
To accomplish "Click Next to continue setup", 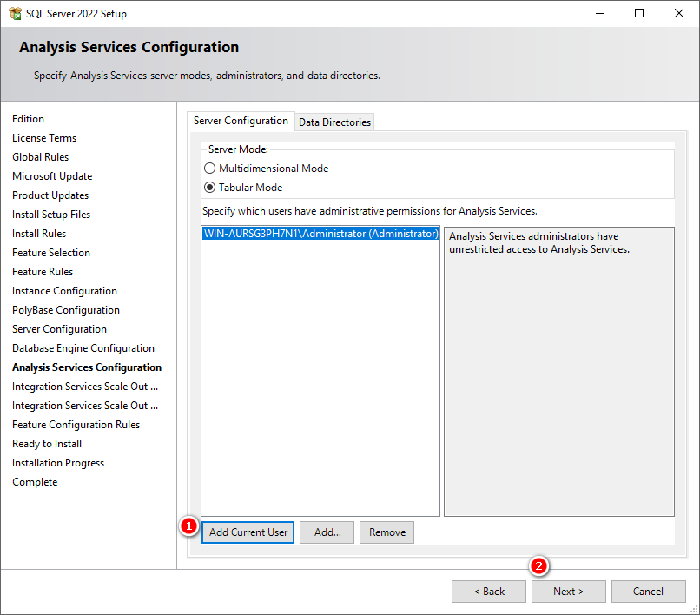I will point(568,591).
